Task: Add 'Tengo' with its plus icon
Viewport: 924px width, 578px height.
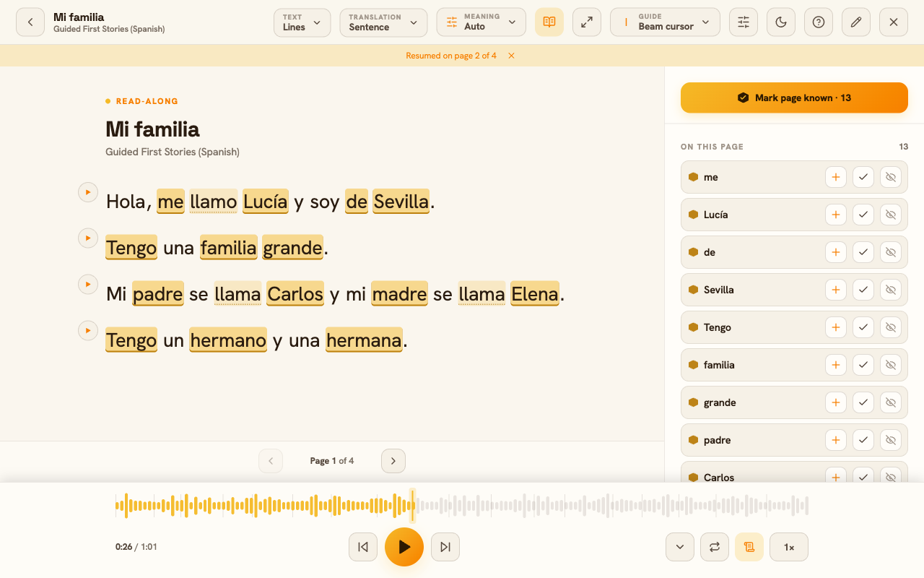Action: tap(836, 327)
